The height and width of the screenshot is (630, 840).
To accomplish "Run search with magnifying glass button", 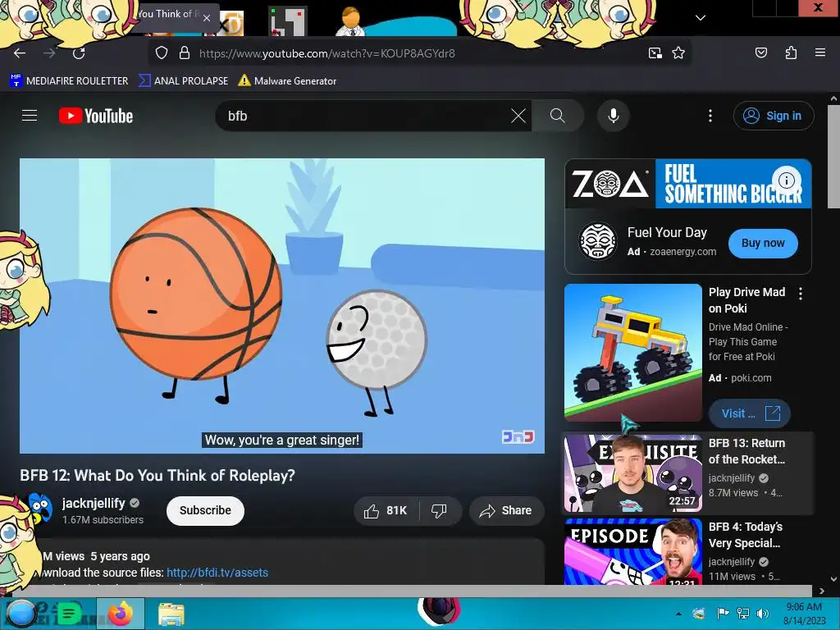I will (558, 116).
